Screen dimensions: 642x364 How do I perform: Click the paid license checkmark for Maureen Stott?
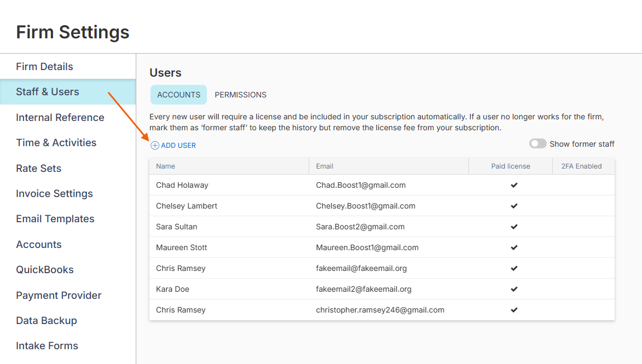pos(514,248)
